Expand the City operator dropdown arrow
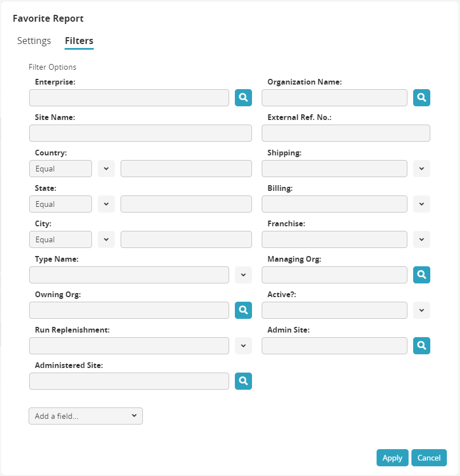The height and width of the screenshot is (476, 460). tap(106, 239)
